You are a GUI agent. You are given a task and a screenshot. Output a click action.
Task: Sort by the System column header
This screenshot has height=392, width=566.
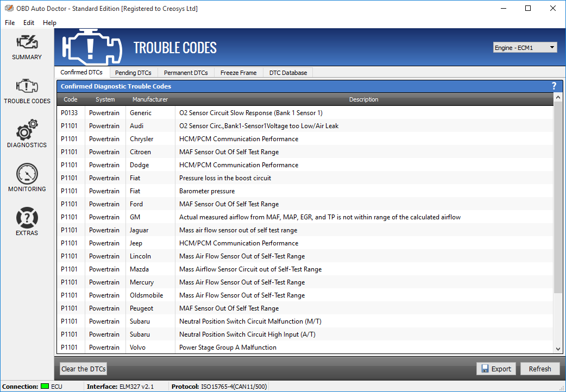105,99
